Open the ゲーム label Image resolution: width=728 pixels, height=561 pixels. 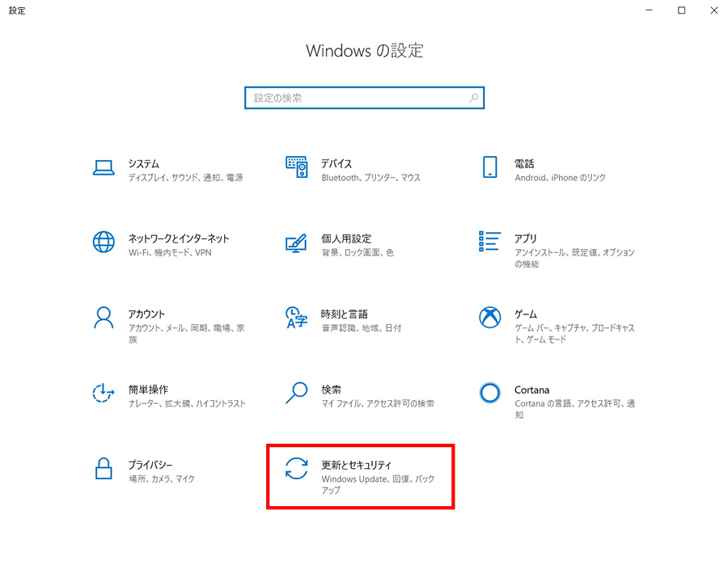526,314
